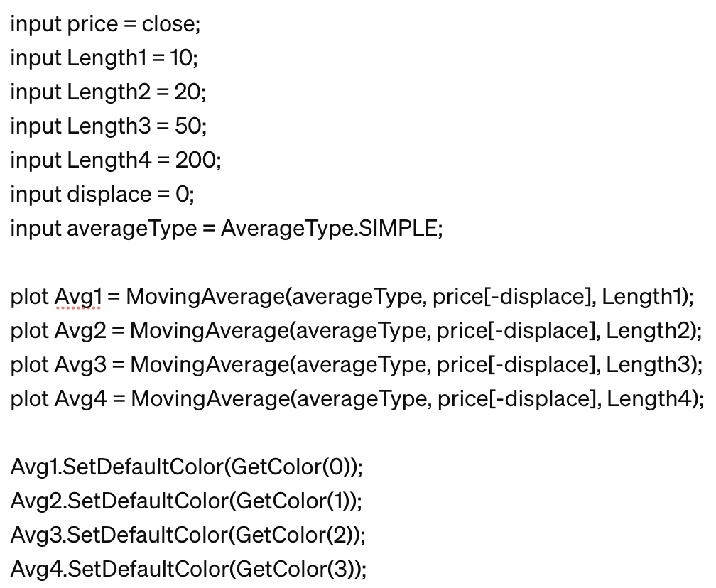Click the spell-check underlined word Avg1
716x588 pixels.
pyautogui.click(x=78, y=297)
